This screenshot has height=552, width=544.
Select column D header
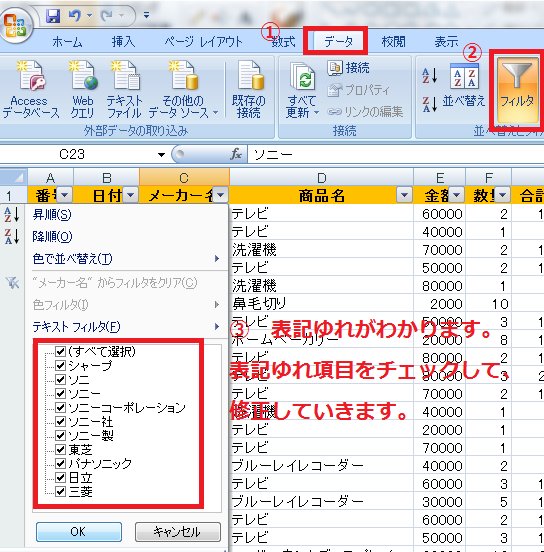tap(321, 177)
